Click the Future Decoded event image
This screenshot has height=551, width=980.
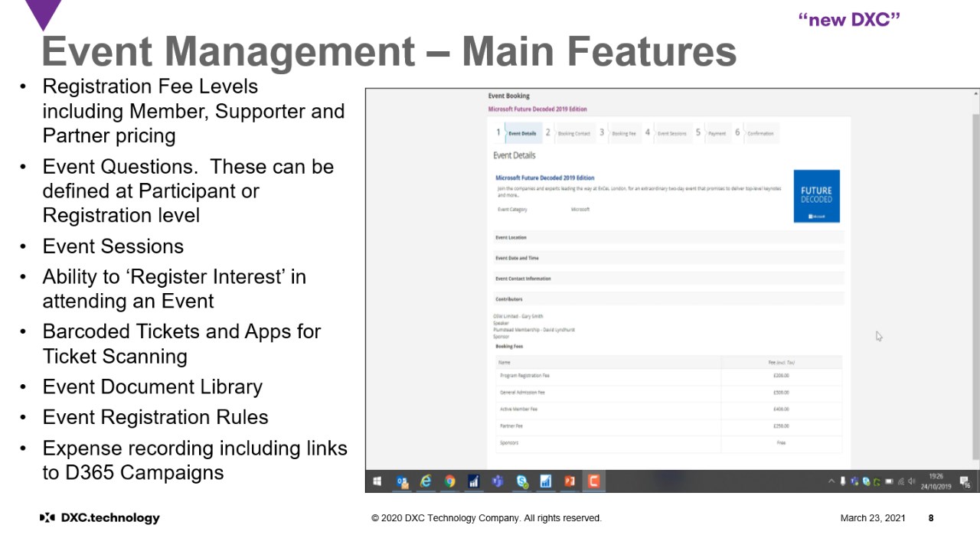[x=816, y=196]
